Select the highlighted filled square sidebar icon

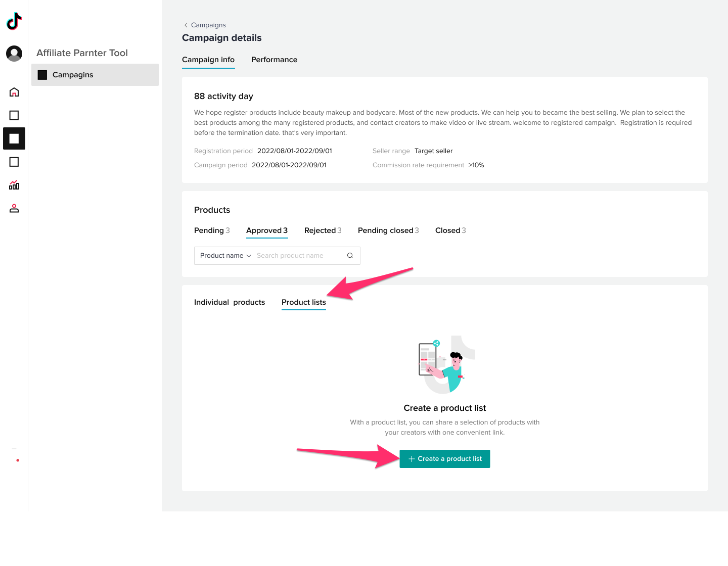point(14,138)
